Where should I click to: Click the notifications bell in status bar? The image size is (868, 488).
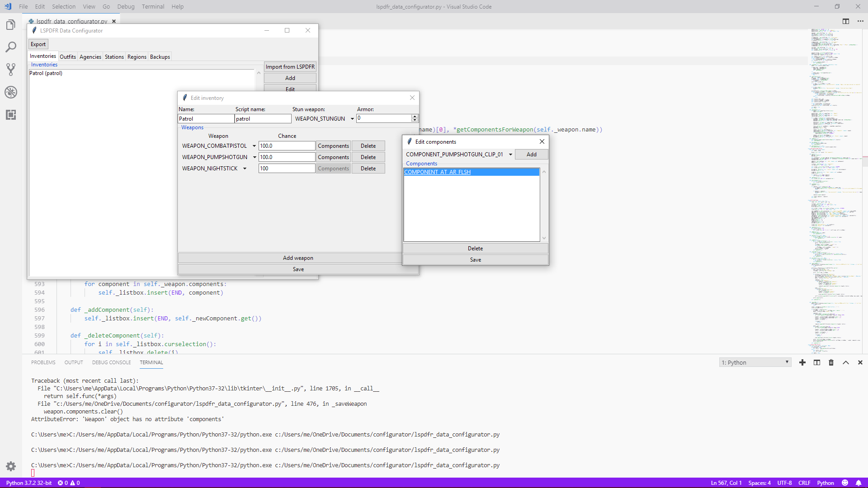click(x=859, y=483)
